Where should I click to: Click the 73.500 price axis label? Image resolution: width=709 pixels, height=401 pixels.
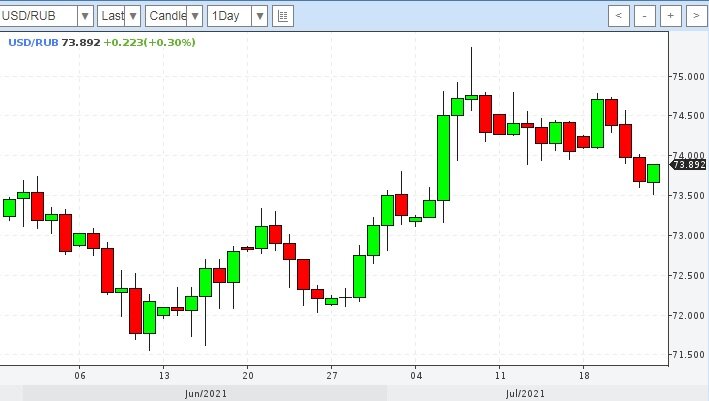688,196
